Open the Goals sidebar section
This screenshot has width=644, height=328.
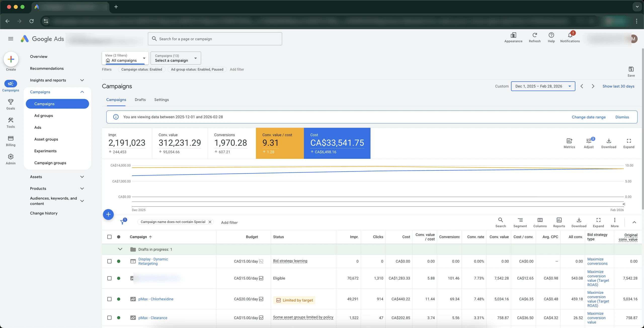(x=11, y=104)
